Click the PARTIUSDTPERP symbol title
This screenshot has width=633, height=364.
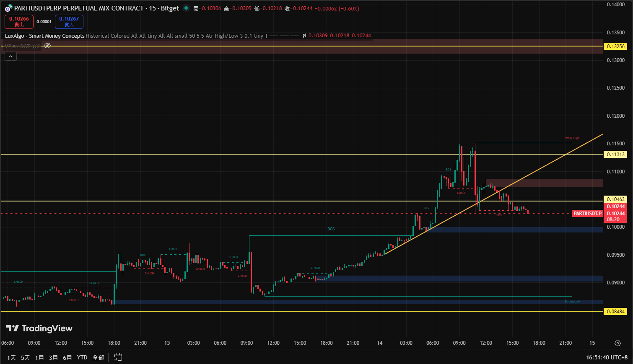coord(96,8)
